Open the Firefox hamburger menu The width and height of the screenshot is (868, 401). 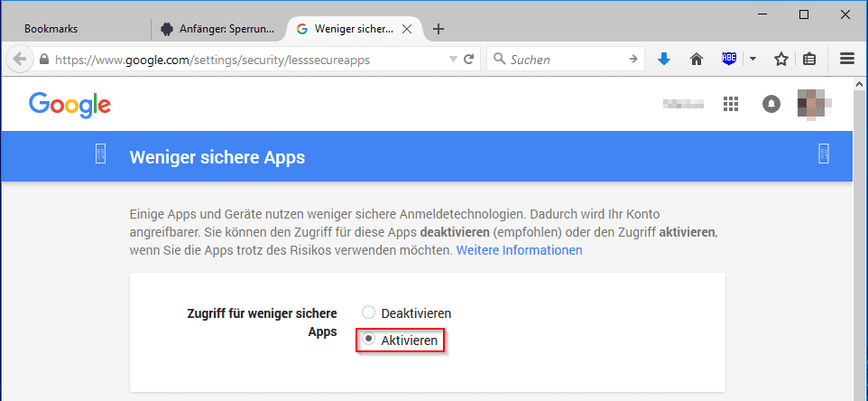(x=847, y=60)
